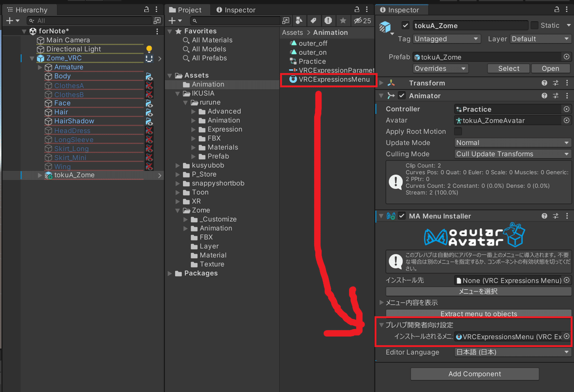
Task: Switch to the Project tab
Action: 187,10
